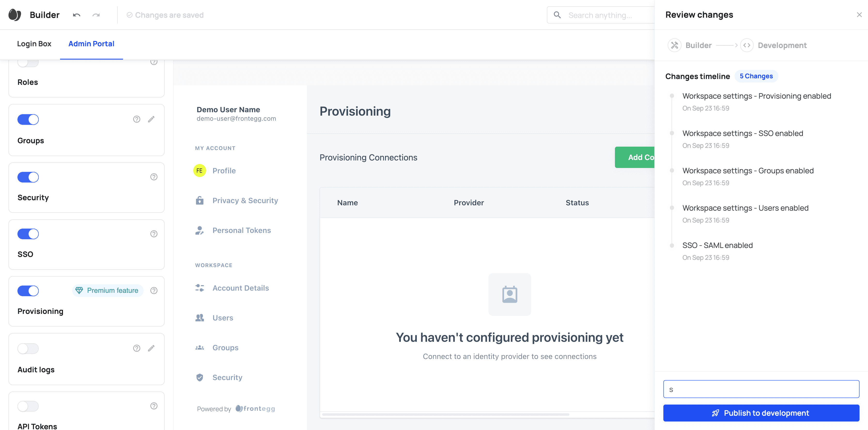Image resolution: width=868 pixels, height=430 pixels.
Task: Open help for the Groups card
Action: pos(136,119)
